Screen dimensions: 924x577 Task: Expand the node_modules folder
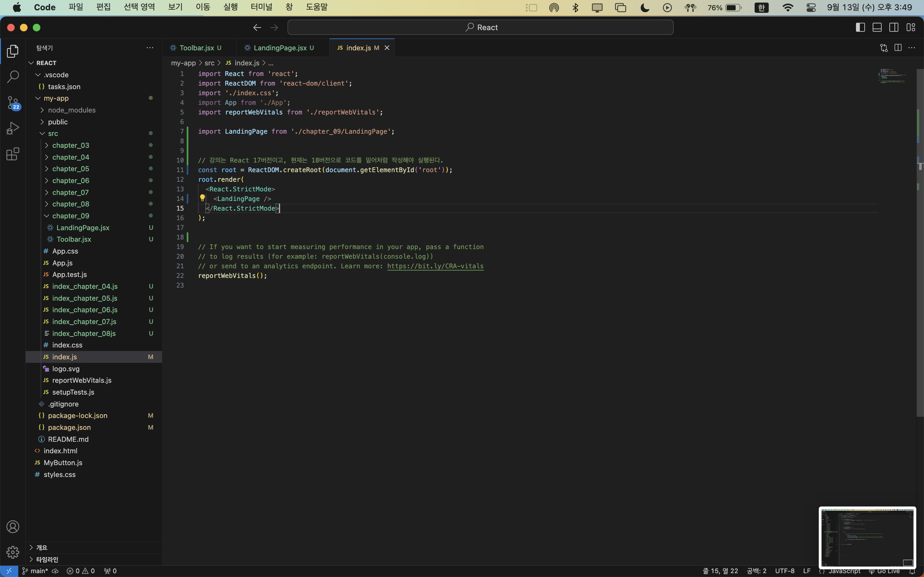[72, 110]
